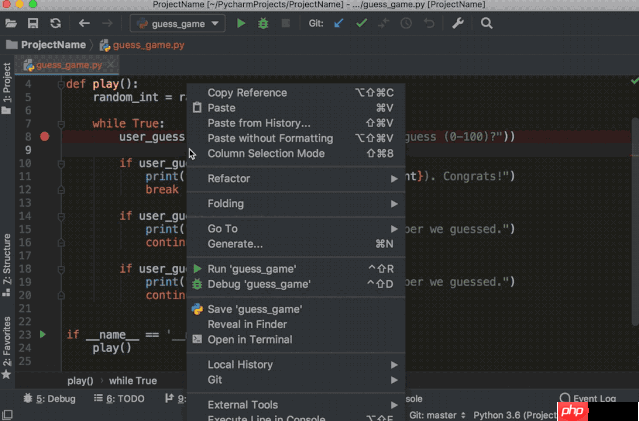Select Paste from History... menu entry
The height and width of the screenshot is (421, 639).
(x=296, y=123)
